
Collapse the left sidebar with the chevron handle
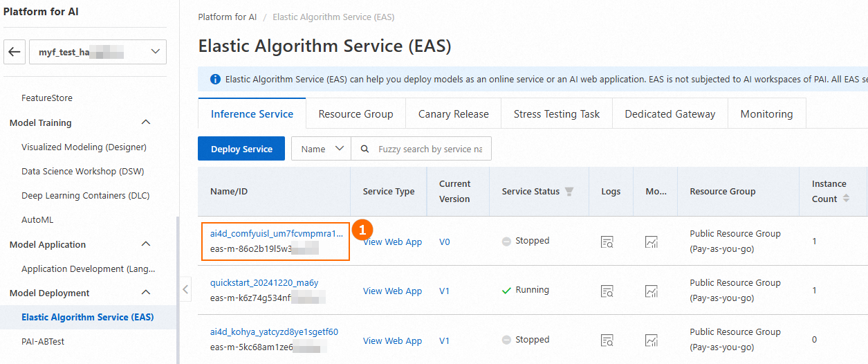click(185, 289)
